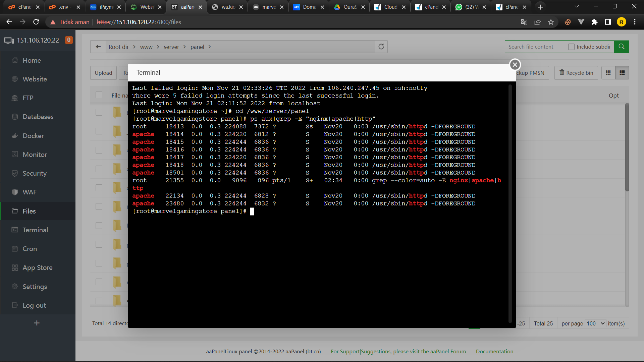Open the per page 100 dropdown
The image size is (644, 362).
tap(595, 323)
